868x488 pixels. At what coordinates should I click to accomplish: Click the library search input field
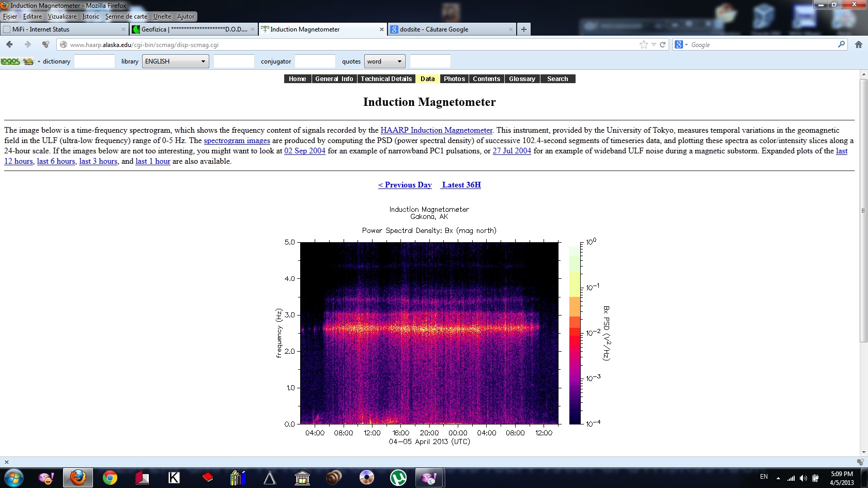pos(234,61)
